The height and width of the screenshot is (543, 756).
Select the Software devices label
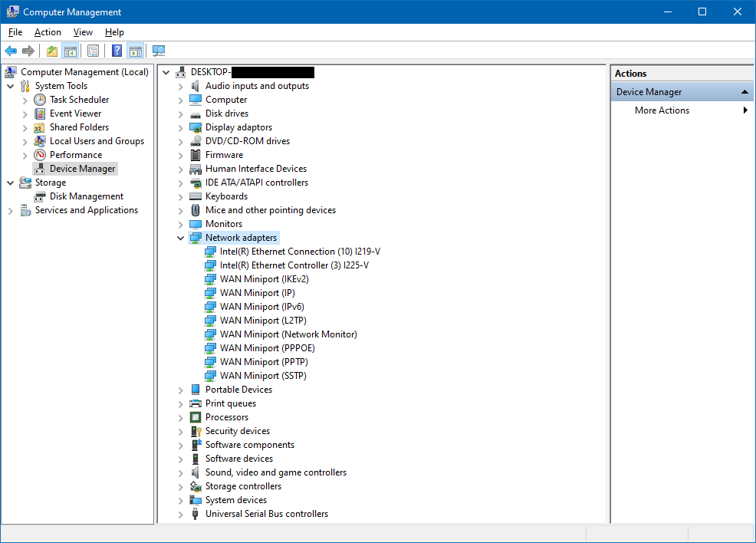[239, 459]
